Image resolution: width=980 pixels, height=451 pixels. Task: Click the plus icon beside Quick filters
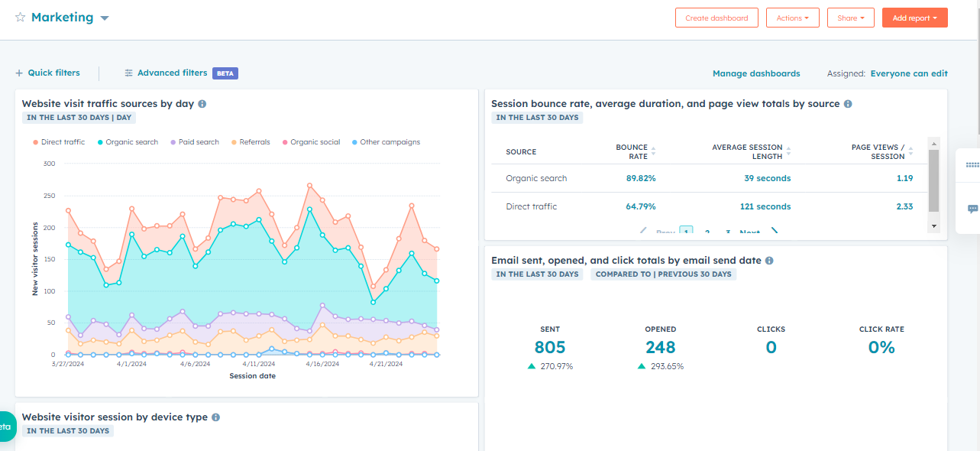click(17, 73)
